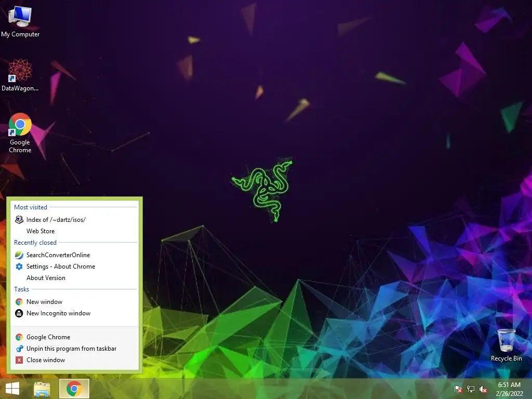Viewport: 532px width, 399px height.
Task: Choose New Incognito window
Action: [x=74, y=313]
